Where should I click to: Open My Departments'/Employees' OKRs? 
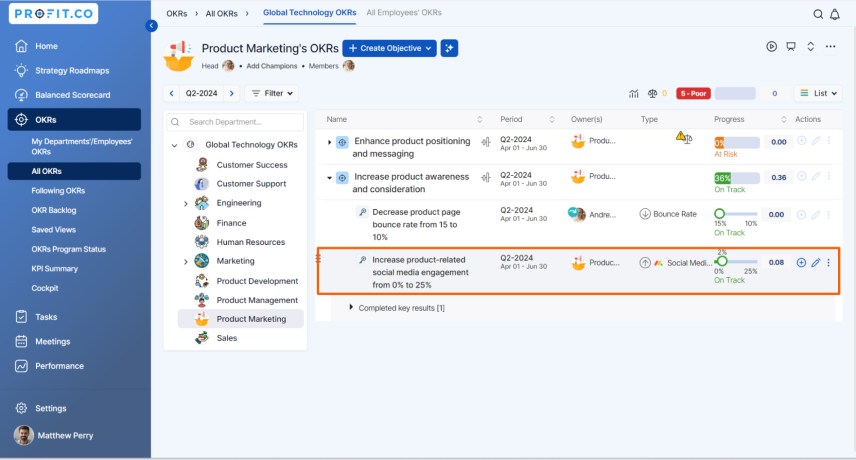[81, 146]
